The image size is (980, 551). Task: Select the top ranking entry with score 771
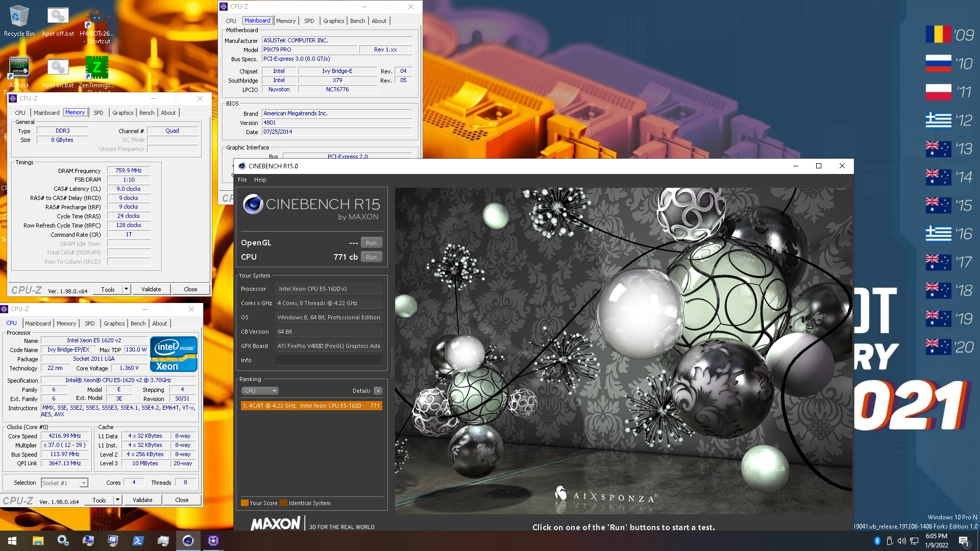coord(311,406)
